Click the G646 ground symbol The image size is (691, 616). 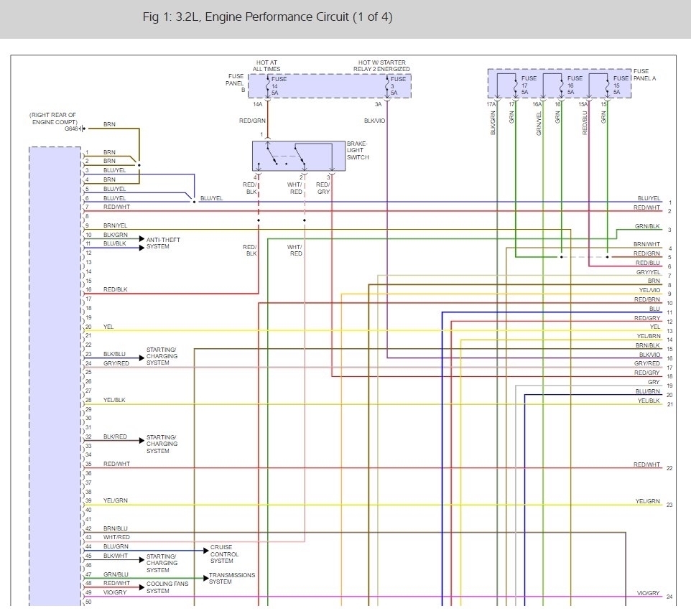[x=82, y=129]
